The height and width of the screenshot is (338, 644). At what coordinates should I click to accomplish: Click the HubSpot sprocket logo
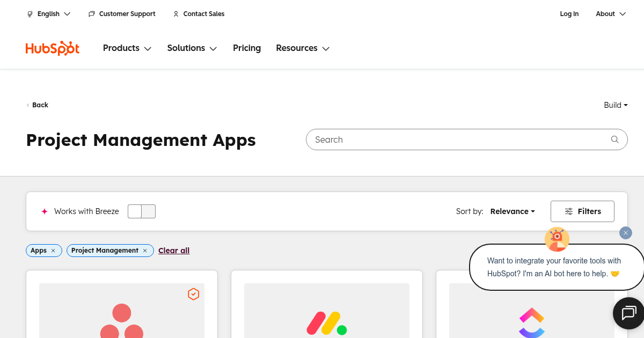(x=52, y=48)
